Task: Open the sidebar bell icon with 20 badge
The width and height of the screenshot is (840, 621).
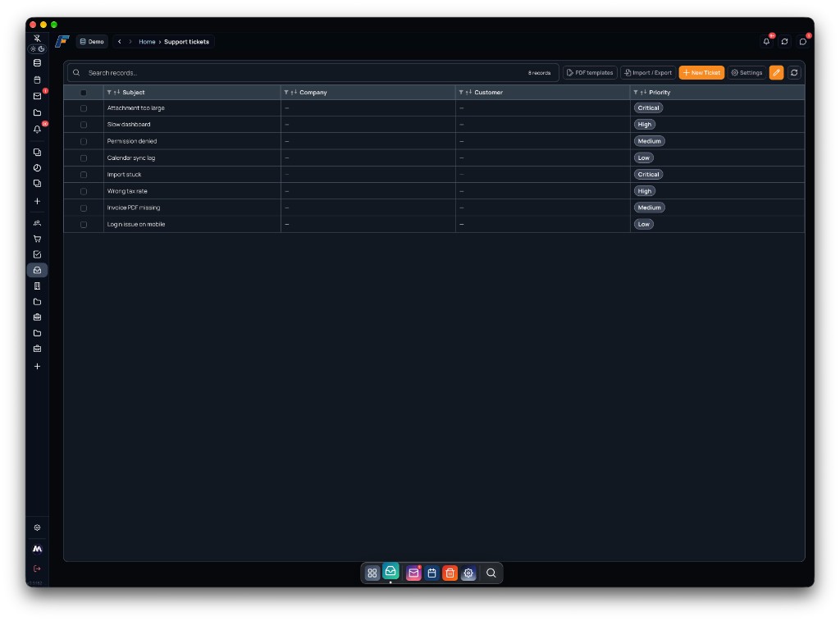Action: (x=37, y=129)
